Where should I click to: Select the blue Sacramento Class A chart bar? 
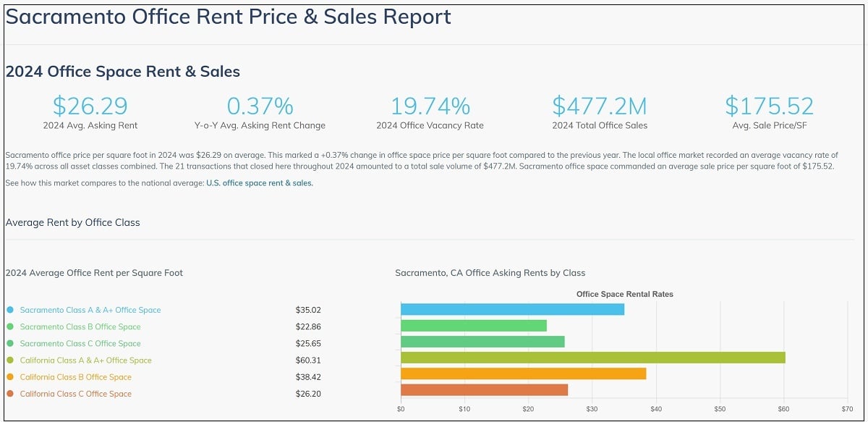[x=512, y=309]
